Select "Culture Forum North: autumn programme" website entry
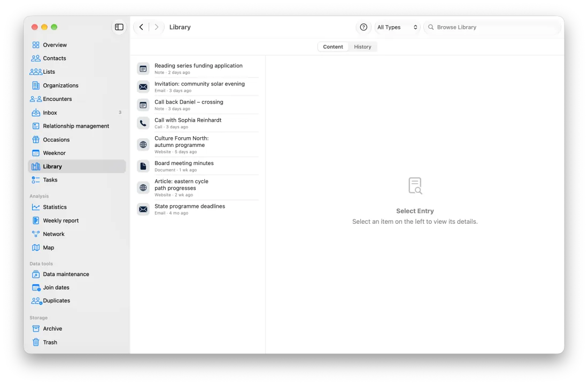The width and height of the screenshot is (588, 385). [198, 145]
